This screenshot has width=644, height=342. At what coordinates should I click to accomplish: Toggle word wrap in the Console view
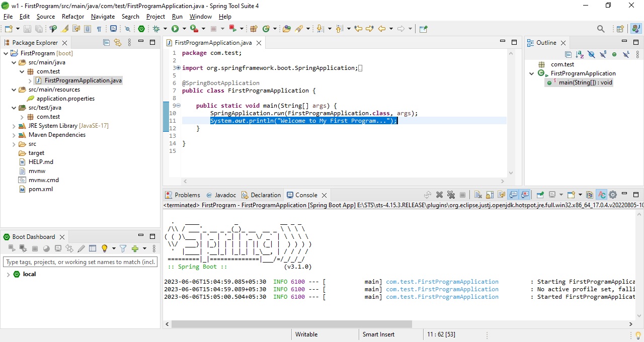point(501,195)
